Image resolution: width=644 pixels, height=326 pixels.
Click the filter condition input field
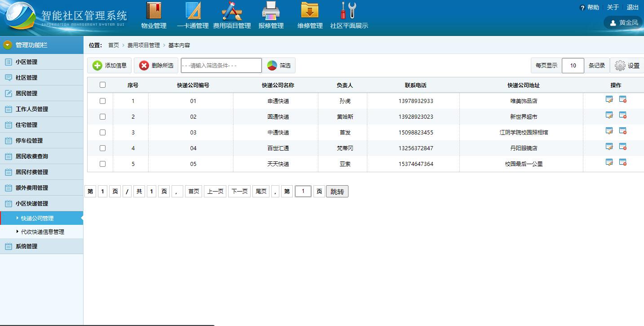(x=221, y=66)
